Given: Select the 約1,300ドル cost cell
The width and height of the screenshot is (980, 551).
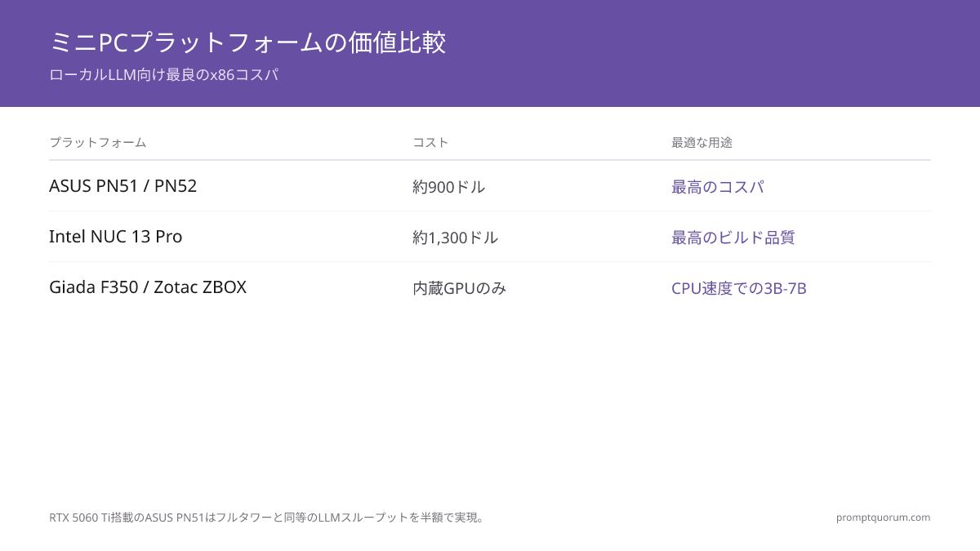Looking at the screenshot, I should pyautogui.click(x=455, y=238).
